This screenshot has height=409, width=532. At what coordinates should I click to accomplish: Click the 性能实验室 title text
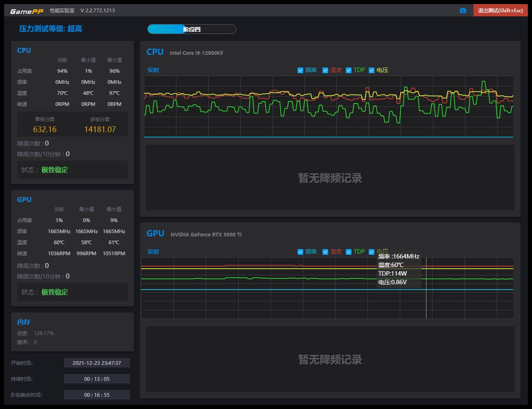62,11
